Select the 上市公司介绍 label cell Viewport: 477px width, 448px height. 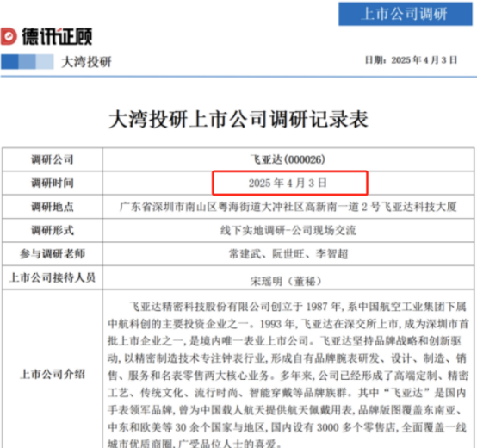(x=53, y=375)
